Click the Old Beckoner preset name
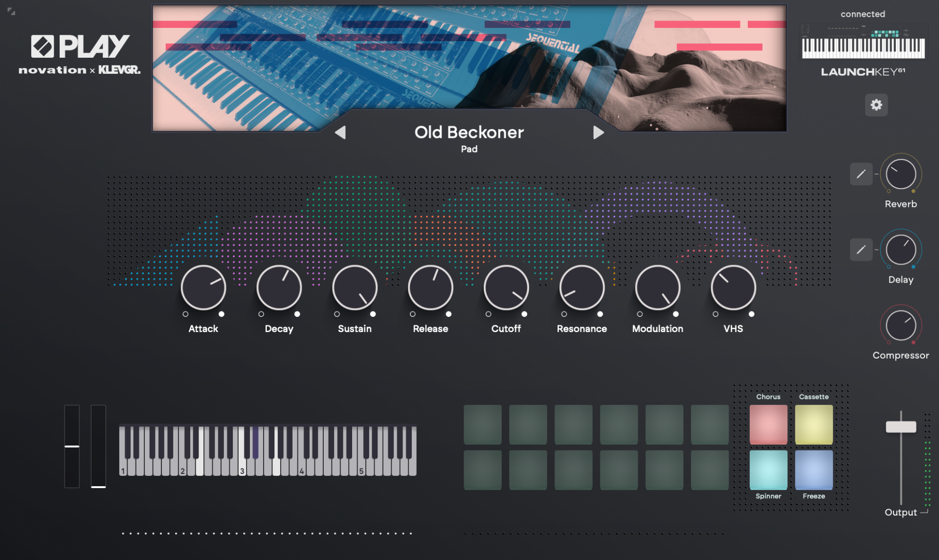The height and width of the screenshot is (560, 939). (x=469, y=132)
